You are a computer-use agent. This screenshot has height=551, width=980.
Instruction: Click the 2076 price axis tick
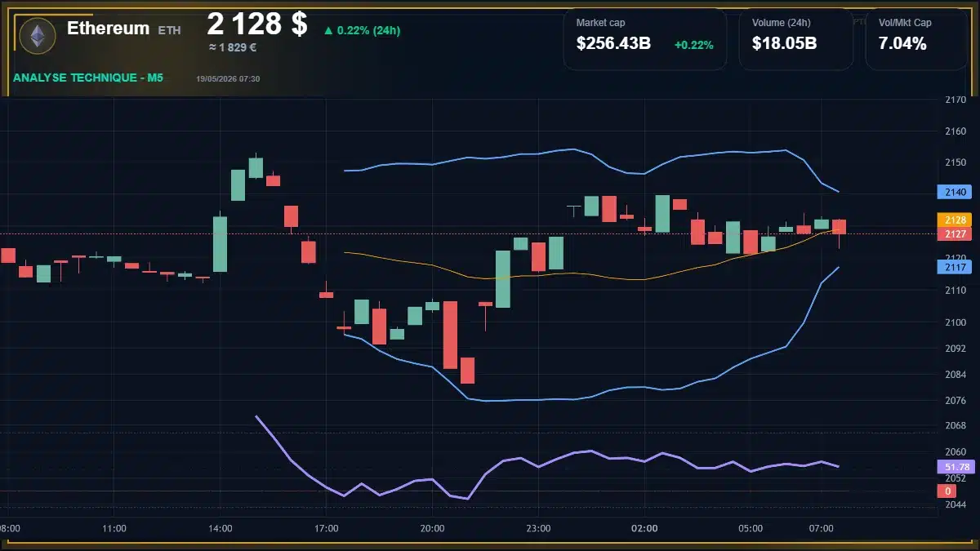pos(955,400)
